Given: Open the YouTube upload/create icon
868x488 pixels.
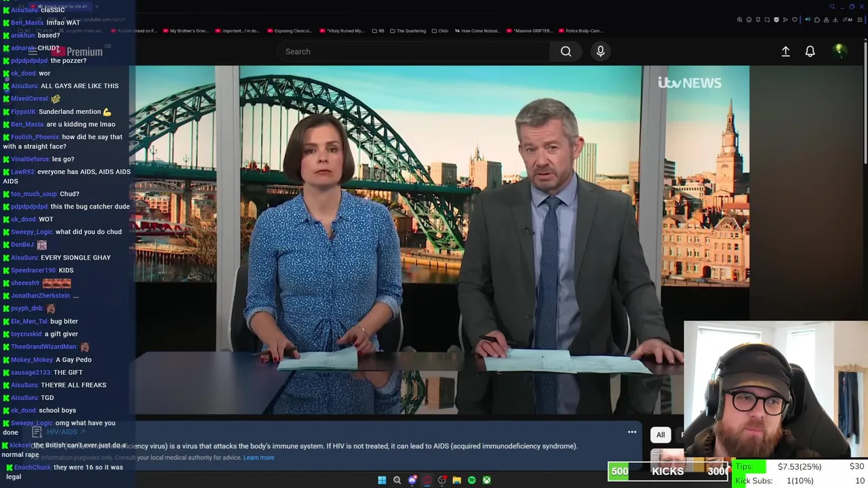Looking at the screenshot, I should 785,52.
